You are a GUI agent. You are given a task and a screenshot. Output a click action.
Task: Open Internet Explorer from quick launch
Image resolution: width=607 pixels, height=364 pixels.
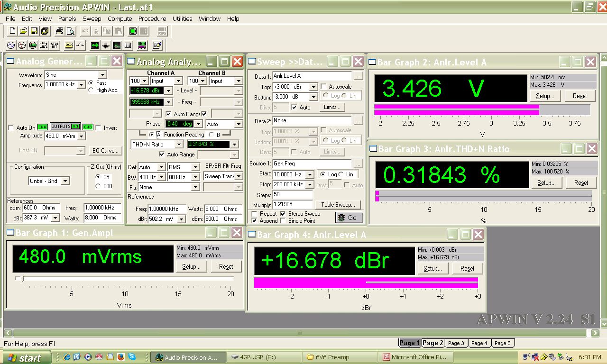(66, 356)
